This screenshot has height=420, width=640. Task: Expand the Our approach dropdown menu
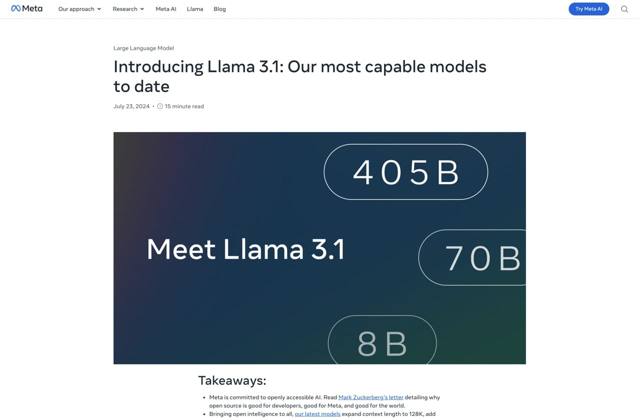point(79,9)
